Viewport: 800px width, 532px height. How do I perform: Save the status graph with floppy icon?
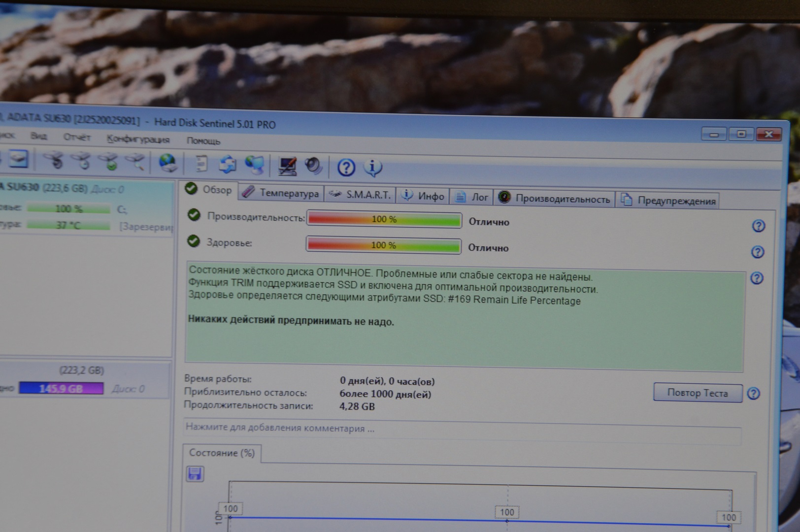click(x=195, y=474)
